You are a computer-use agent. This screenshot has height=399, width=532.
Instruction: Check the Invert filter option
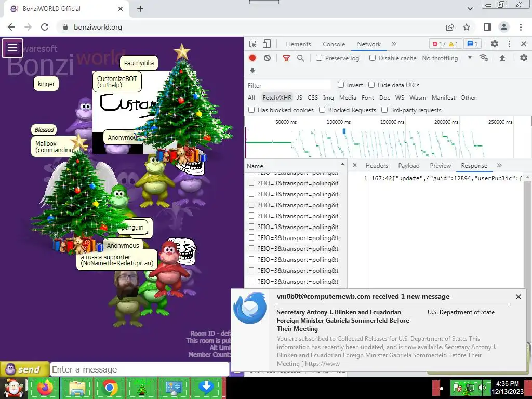click(x=341, y=85)
